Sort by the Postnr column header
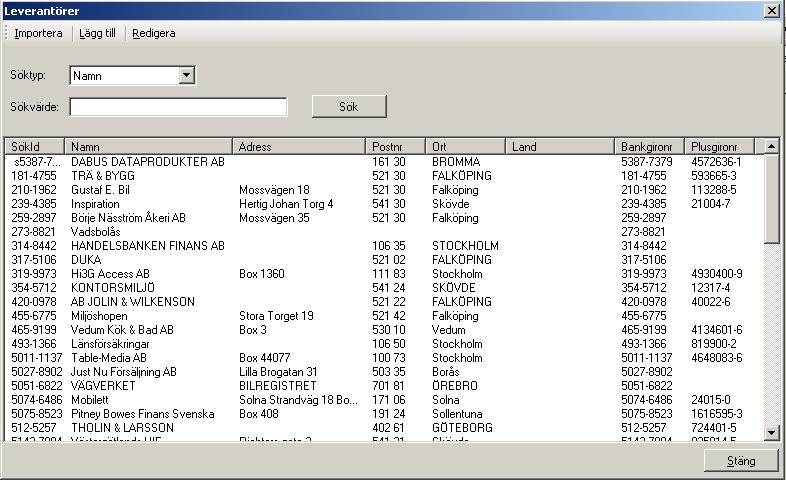This screenshot has height=480, width=786. 396,146
